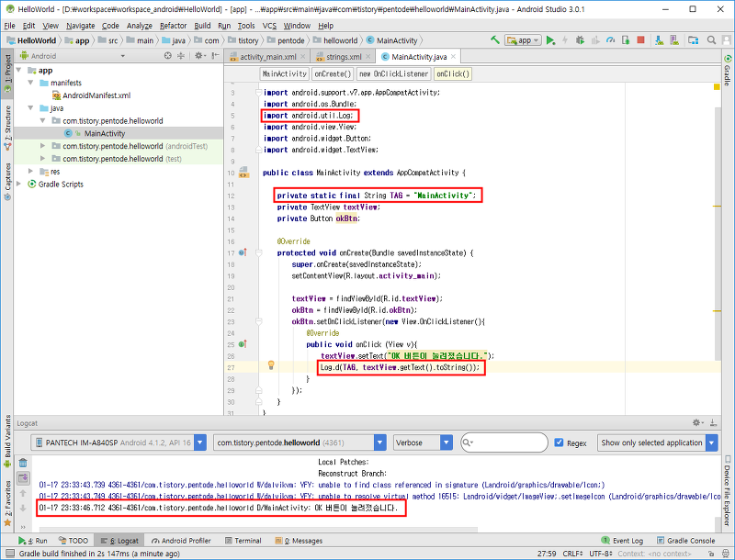This screenshot has width=735, height=560.
Task: Click the Make Project hammer icon
Action: (x=494, y=40)
